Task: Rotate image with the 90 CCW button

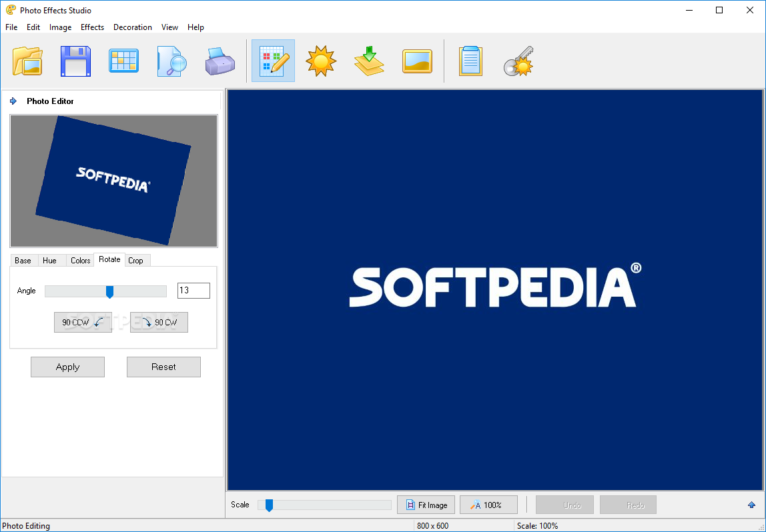Action: click(83, 322)
